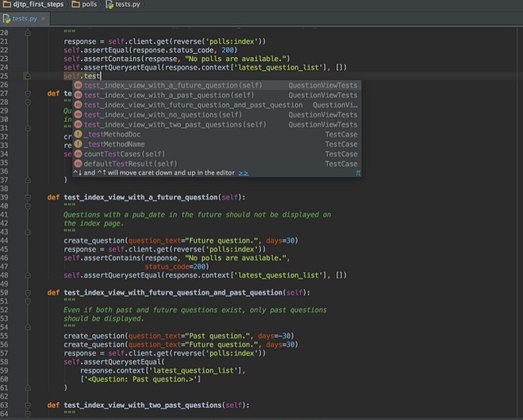Click "the index page." docstring line
The height and width of the screenshot is (420, 523).
[x=94, y=224]
